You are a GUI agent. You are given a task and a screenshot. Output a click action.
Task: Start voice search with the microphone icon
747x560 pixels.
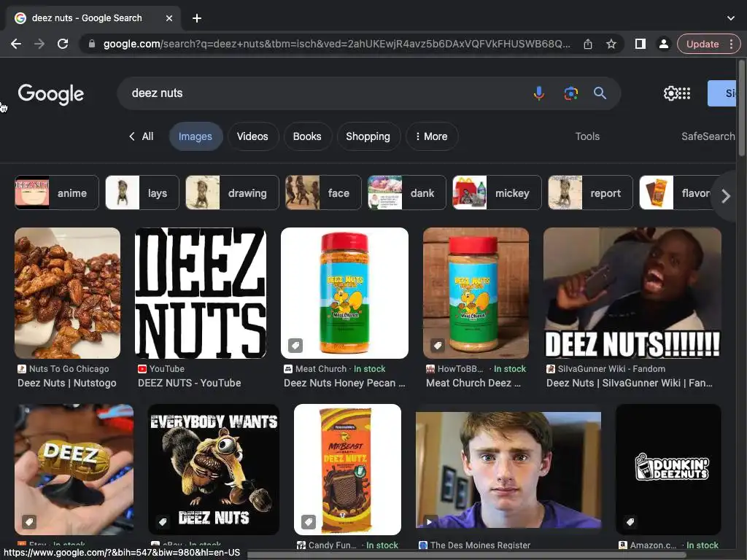[x=539, y=93]
